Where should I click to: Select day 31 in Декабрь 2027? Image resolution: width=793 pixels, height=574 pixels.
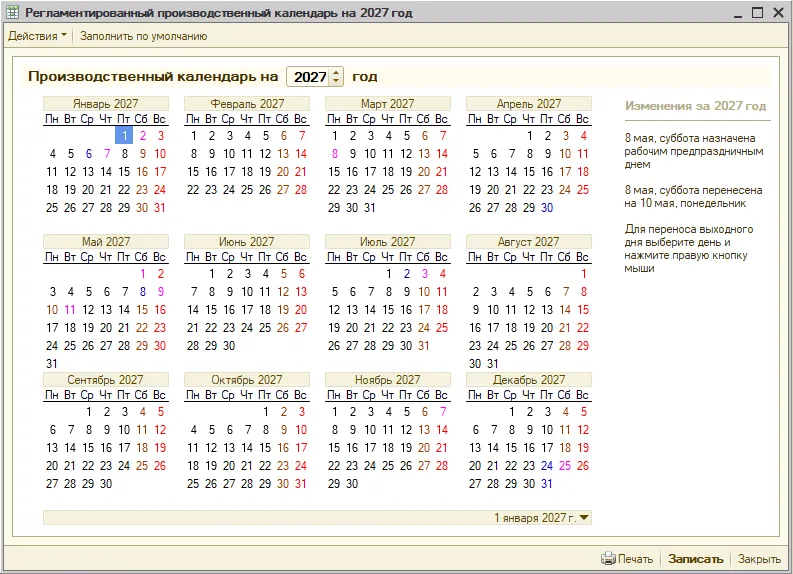click(x=547, y=484)
